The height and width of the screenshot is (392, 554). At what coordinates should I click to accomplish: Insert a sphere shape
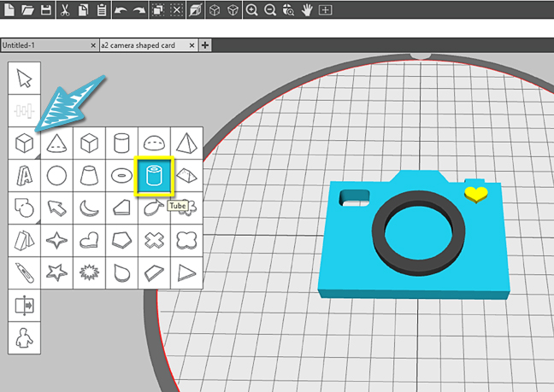click(x=57, y=176)
